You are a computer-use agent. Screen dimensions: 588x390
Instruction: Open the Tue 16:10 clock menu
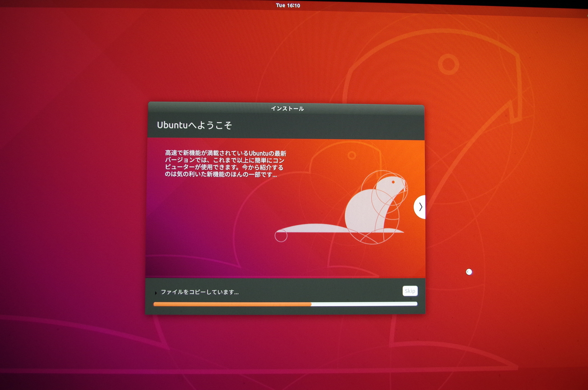click(x=288, y=6)
